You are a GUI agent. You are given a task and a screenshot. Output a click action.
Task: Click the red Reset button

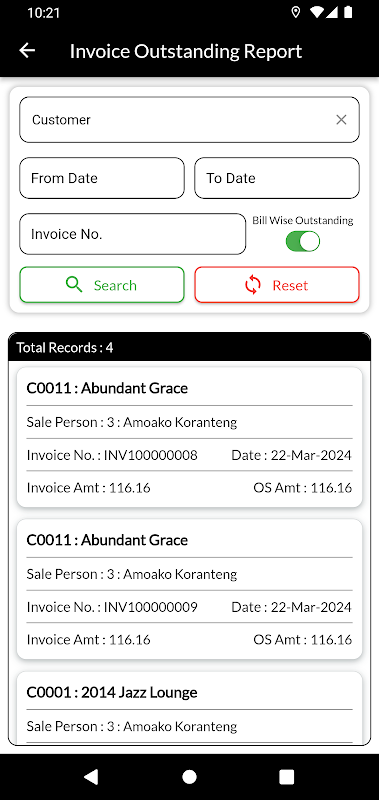click(x=277, y=285)
